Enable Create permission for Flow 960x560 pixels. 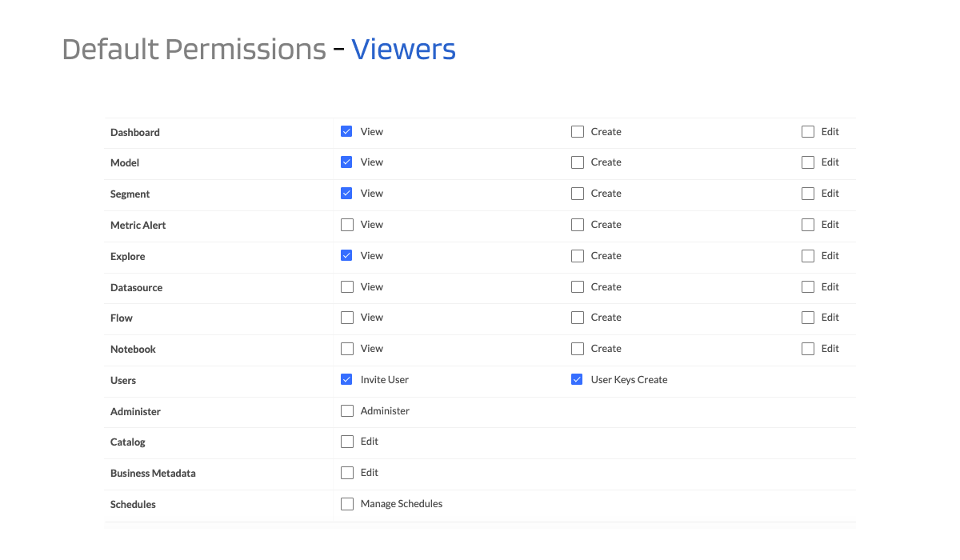pos(577,317)
